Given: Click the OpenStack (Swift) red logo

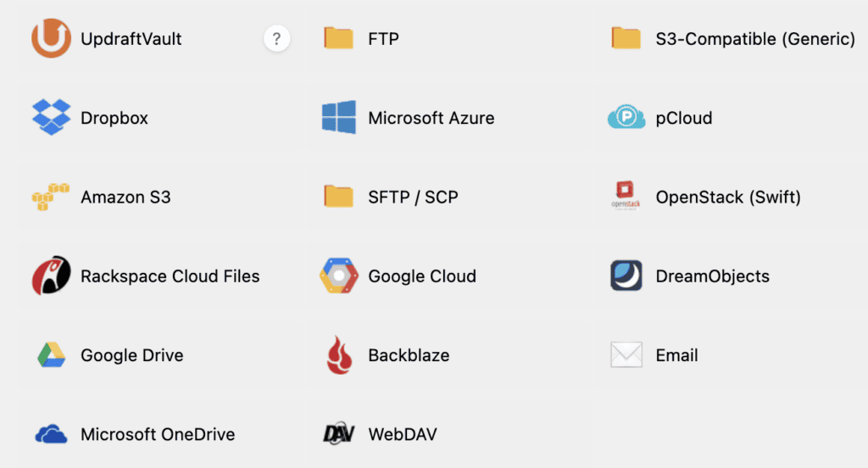Looking at the screenshot, I should 626,196.
